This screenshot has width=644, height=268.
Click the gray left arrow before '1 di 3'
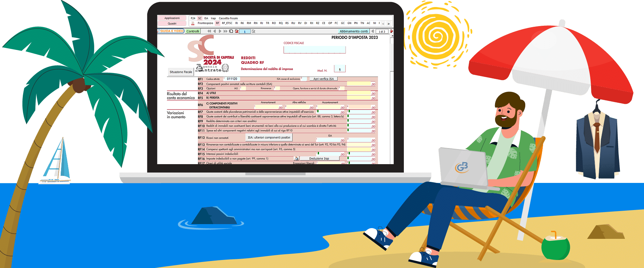373,31
